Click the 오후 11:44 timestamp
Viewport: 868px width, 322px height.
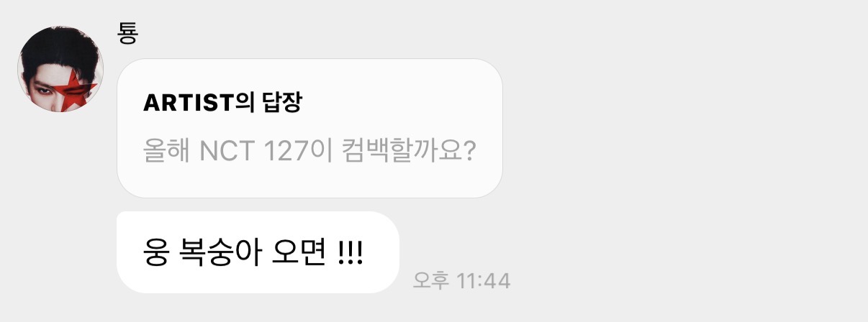point(461,280)
